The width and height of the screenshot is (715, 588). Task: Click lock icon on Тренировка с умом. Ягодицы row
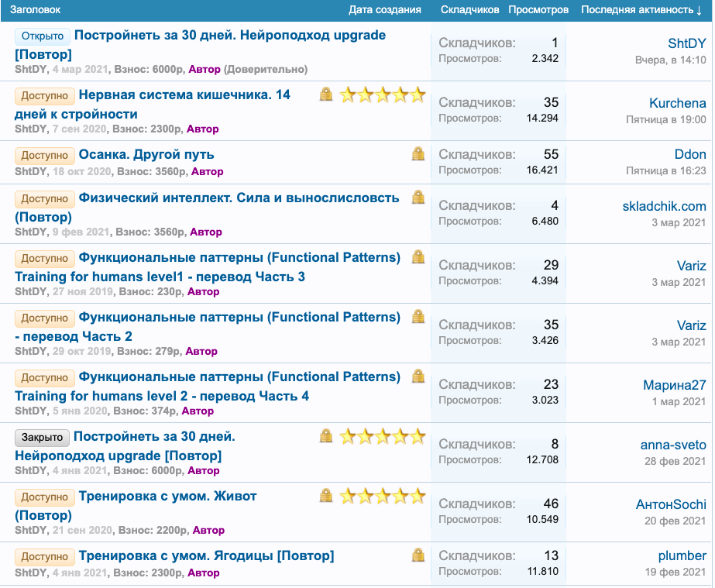tap(418, 555)
